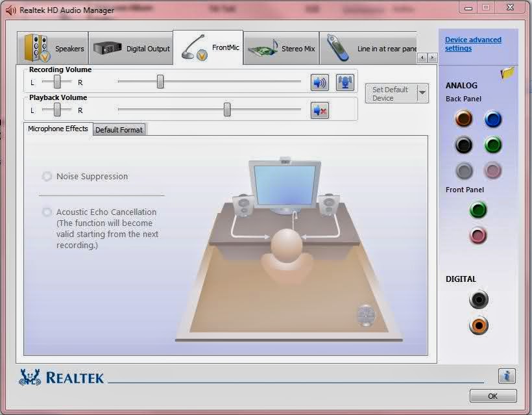Enable Acoustic Echo Cancellation option
532x415 pixels.
pyautogui.click(x=47, y=212)
